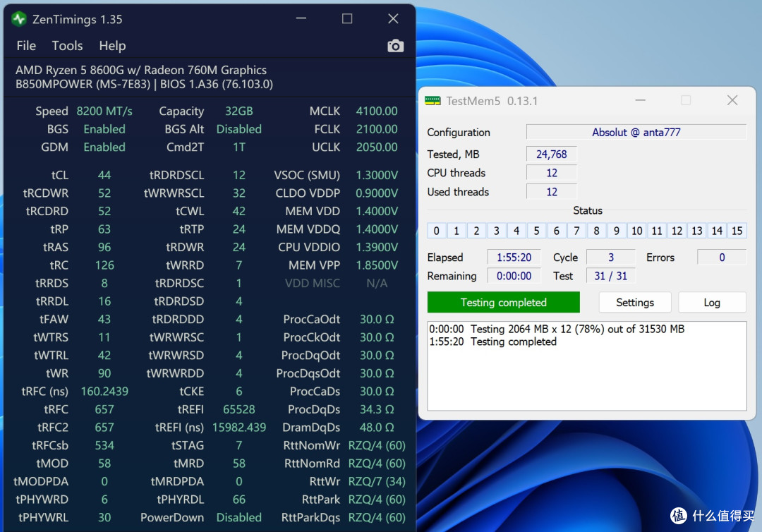Click the Elapsed time 1:55:20 field
Screen dimensions: 762x532
tap(514, 257)
